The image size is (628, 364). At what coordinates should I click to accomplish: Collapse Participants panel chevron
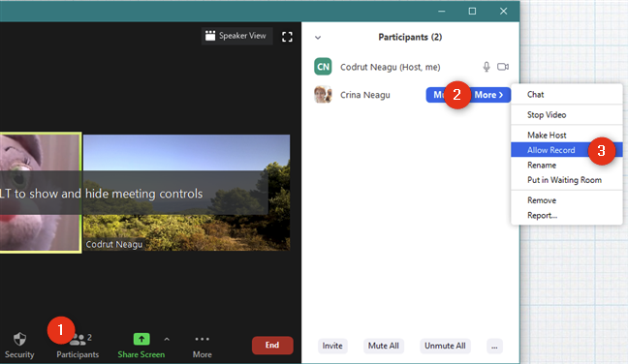pos(318,38)
